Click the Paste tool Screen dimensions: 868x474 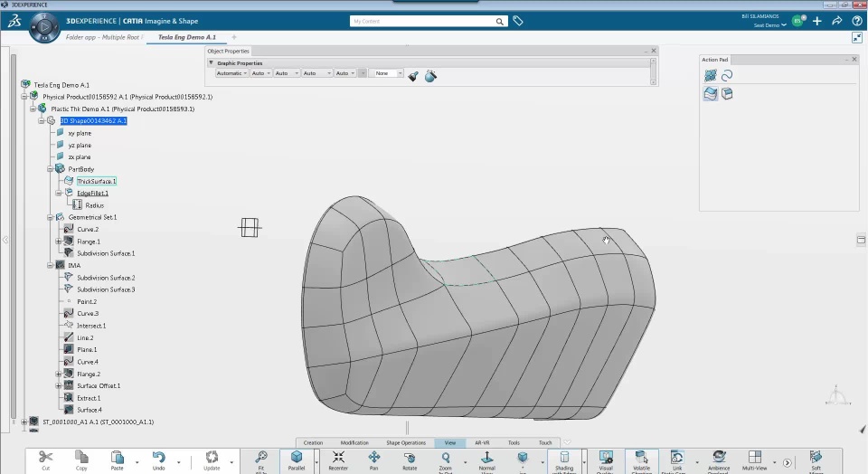tap(117, 460)
